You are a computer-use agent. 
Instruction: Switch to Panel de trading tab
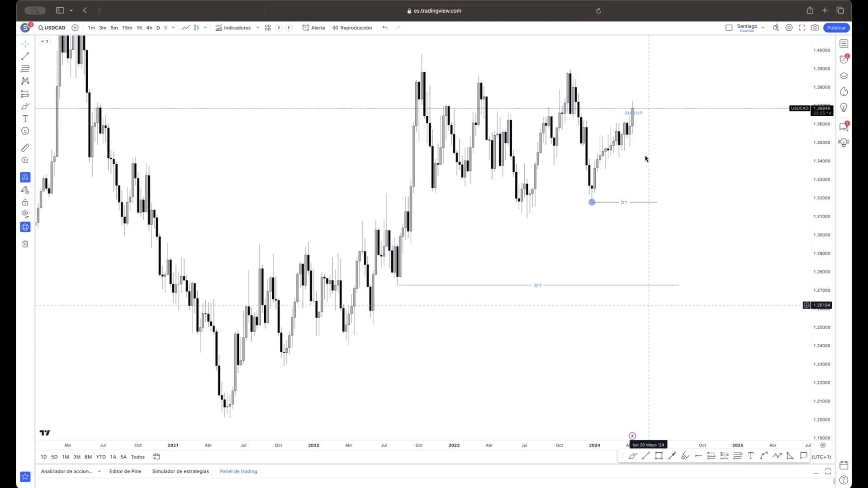[238, 472]
